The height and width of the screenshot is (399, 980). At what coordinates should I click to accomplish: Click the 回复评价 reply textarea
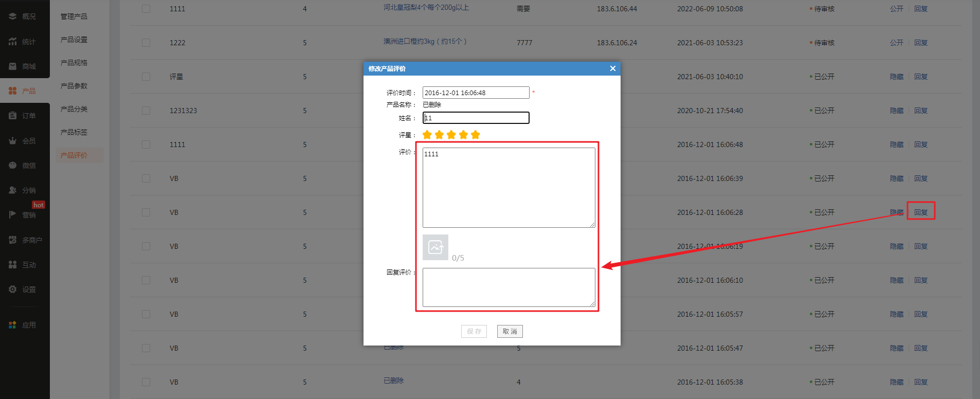pos(509,287)
